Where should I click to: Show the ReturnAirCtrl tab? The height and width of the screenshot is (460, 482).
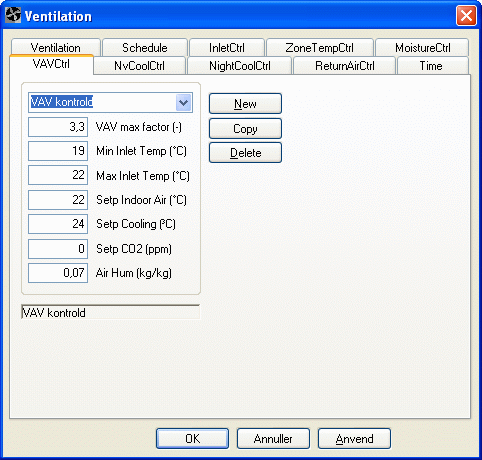[345, 66]
